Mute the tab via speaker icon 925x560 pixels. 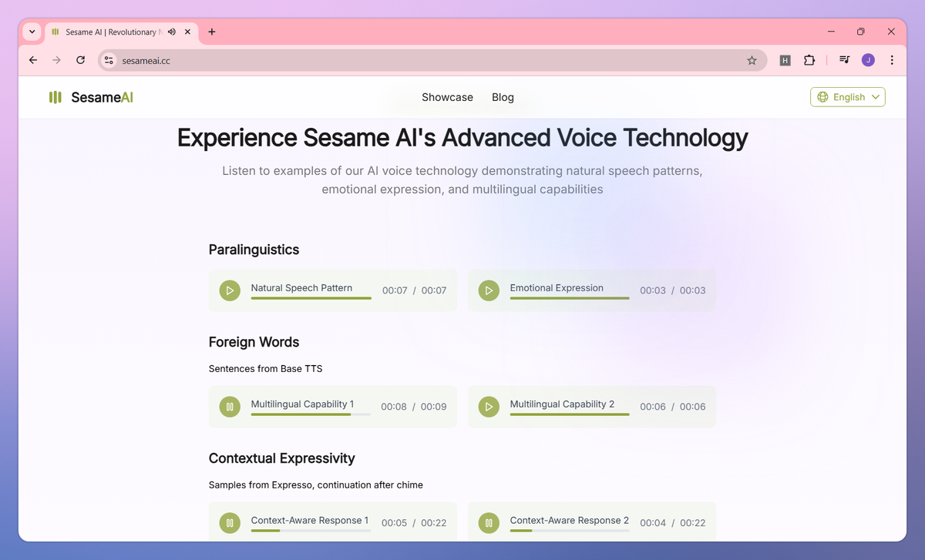[x=171, y=32]
